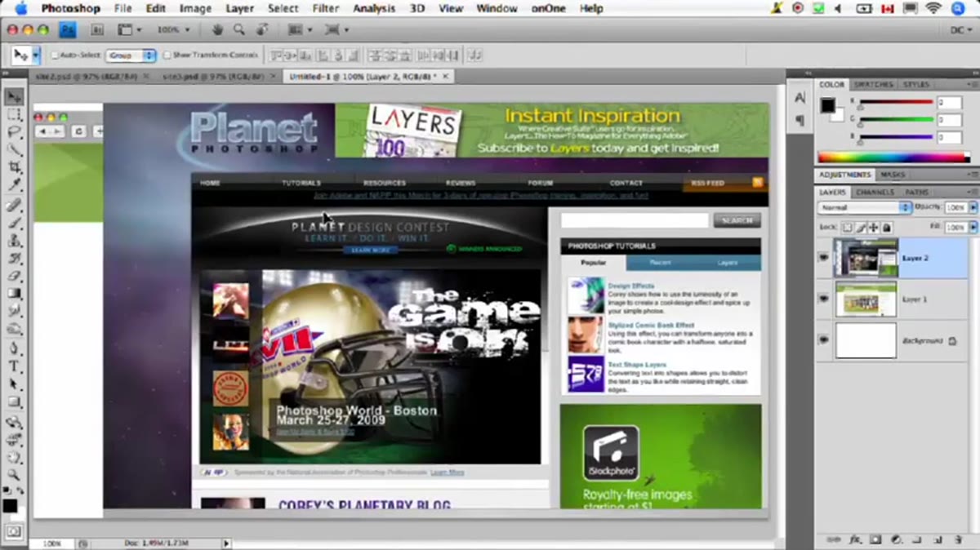980x550 pixels.
Task: Pick a color from the spectrum ramp
Action: coord(894,157)
